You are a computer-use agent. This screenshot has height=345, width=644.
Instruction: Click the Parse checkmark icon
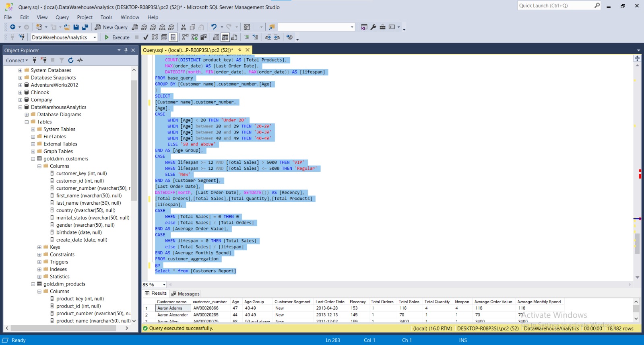tap(146, 37)
